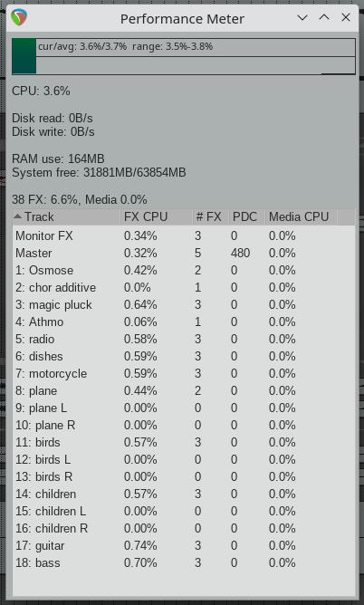Select the 7: motorcycle track row
The height and width of the screenshot is (605, 364).
point(184,373)
